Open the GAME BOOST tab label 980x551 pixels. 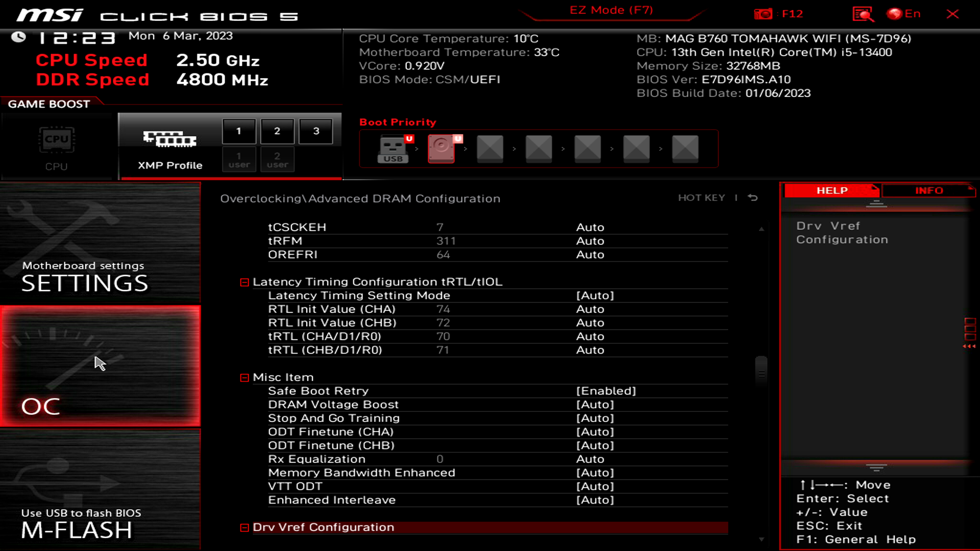tap(49, 104)
